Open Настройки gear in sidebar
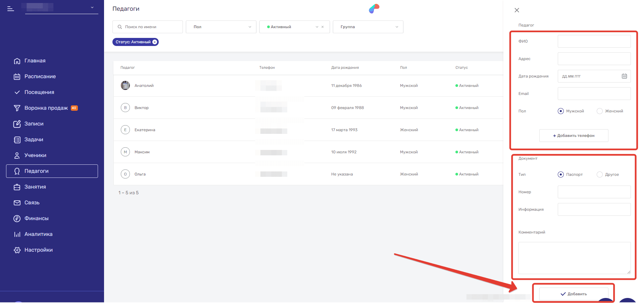The height and width of the screenshot is (303, 644). pyautogui.click(x=17, y=250)
